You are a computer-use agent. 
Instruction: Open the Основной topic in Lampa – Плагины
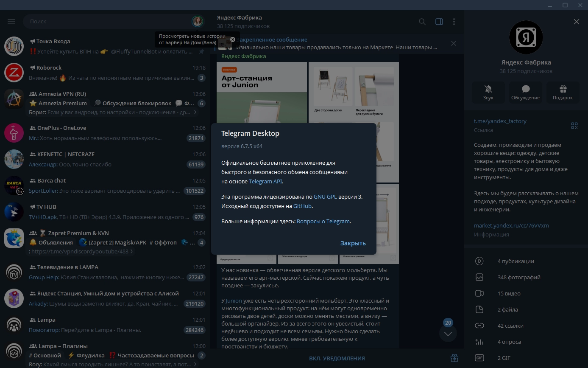[x=45, y=355]
